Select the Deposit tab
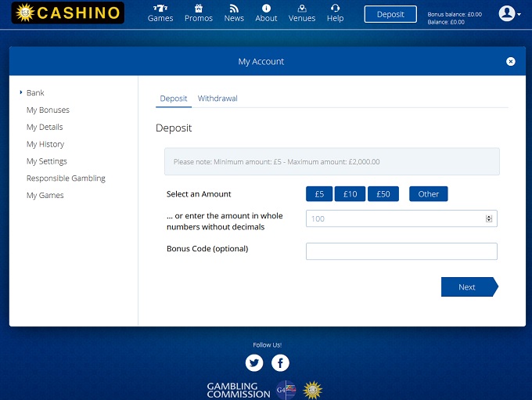The height and width of the screenshot is (400, 532). pos(174,99)
